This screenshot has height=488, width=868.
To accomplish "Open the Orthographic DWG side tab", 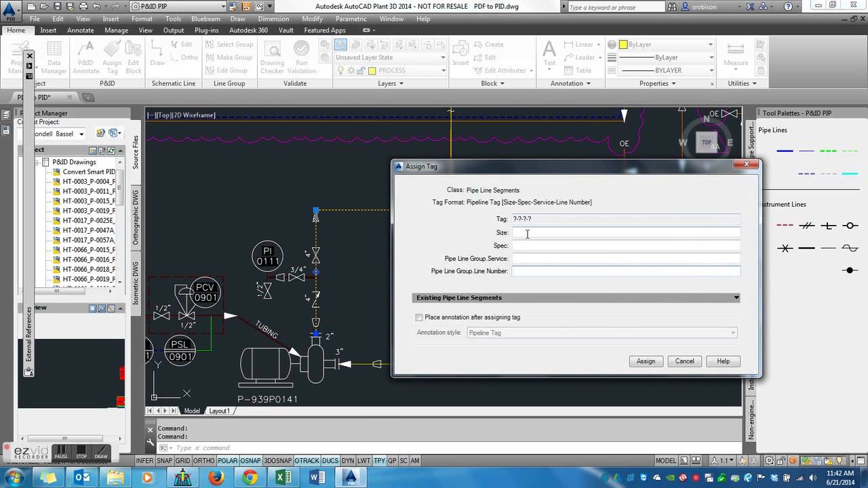I will coord(136,218).
